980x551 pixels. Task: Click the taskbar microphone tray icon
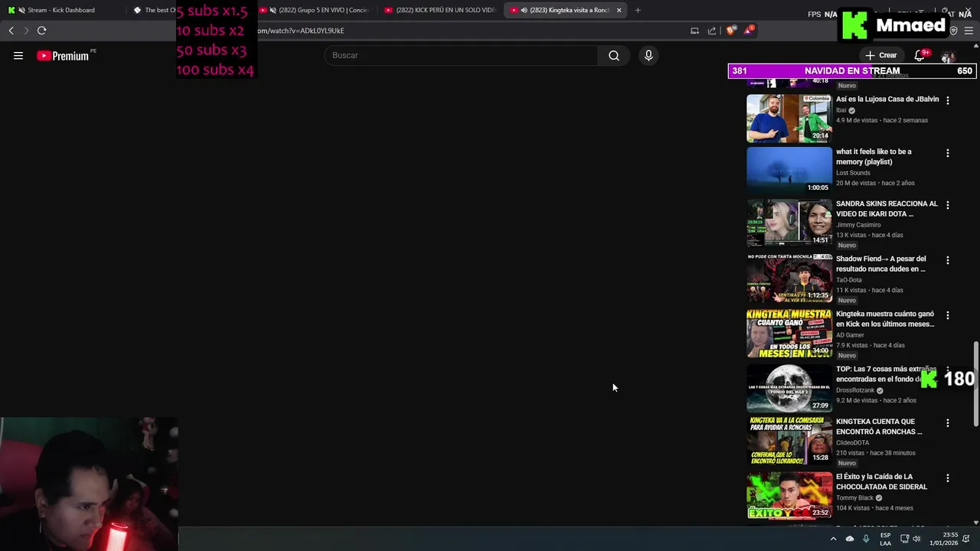point(866,539)
